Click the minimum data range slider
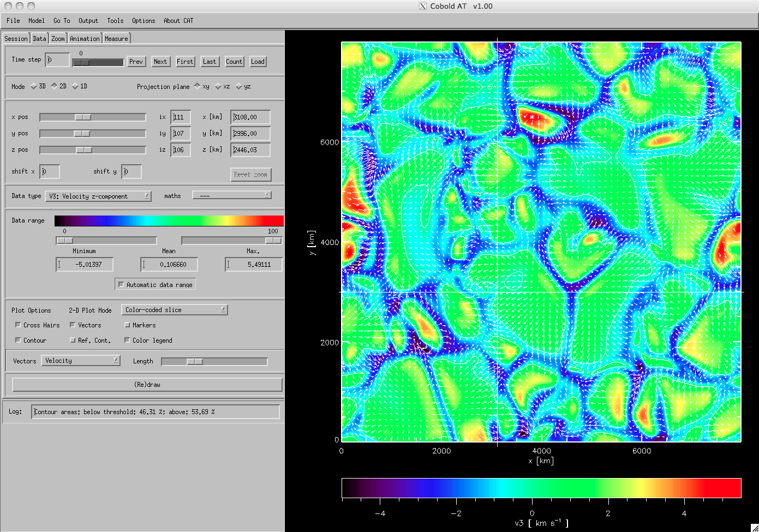 [x=106, y=241]
